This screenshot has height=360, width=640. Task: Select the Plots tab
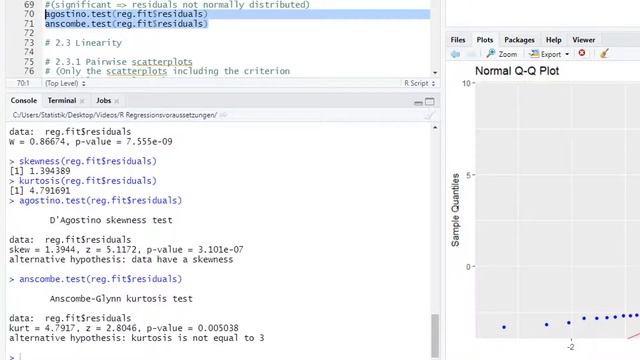pyautogui.click(x=484, y=40)
